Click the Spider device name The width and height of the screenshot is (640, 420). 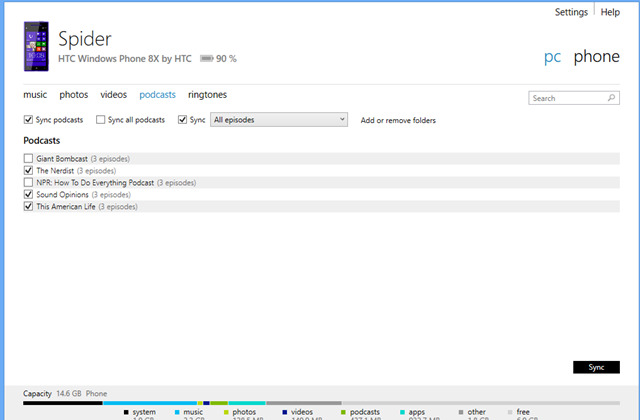point(85,39)
